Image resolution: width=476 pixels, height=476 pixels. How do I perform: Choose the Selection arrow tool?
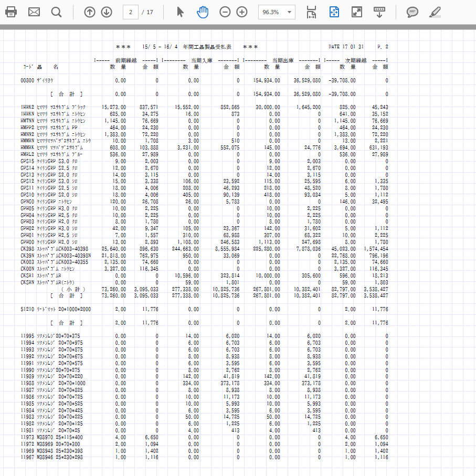[x=181, y=12]
